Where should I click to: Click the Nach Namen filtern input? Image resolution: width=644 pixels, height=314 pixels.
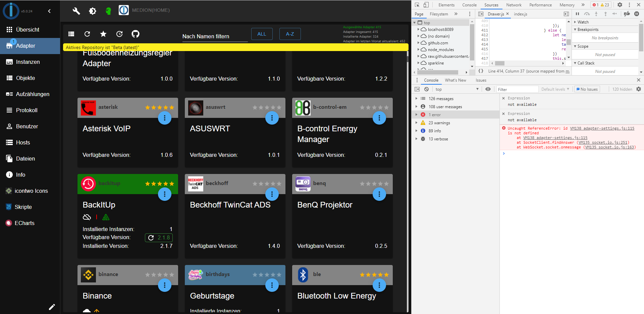215,36
